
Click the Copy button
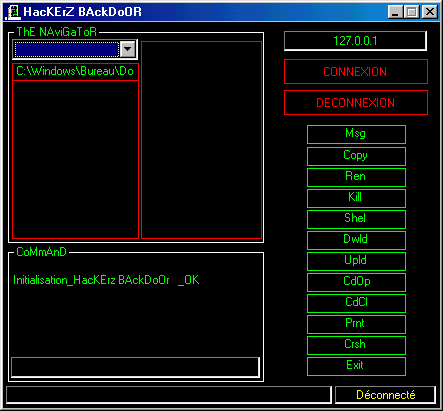tap(356, 156)
